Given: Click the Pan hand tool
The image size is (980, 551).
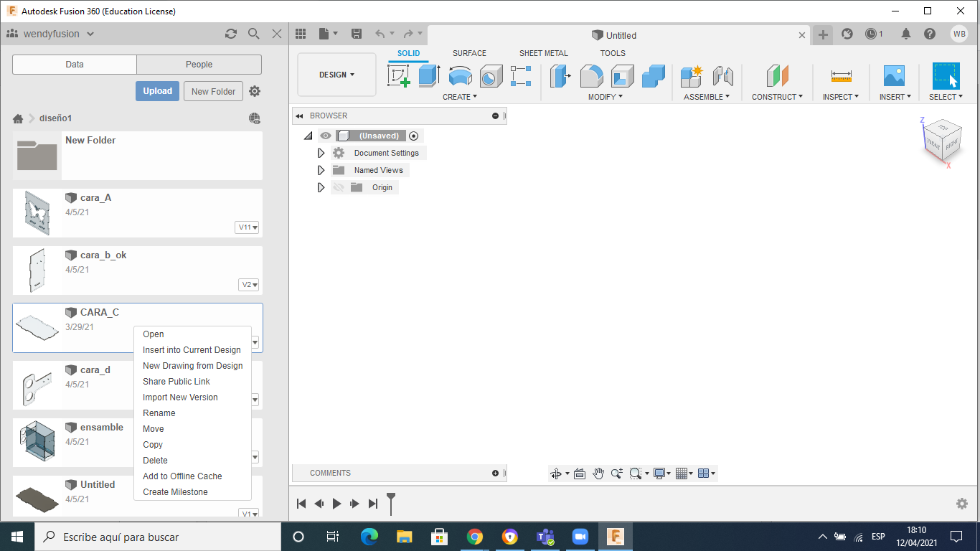Looking at the screenshot, I should pyautogui.click(x=598, y=474).
